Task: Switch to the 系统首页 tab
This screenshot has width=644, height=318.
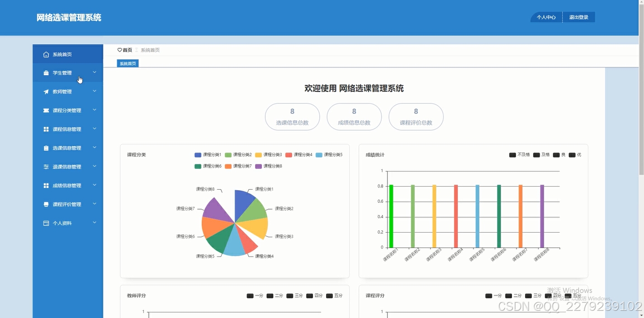Action: [x=127, y=63]
